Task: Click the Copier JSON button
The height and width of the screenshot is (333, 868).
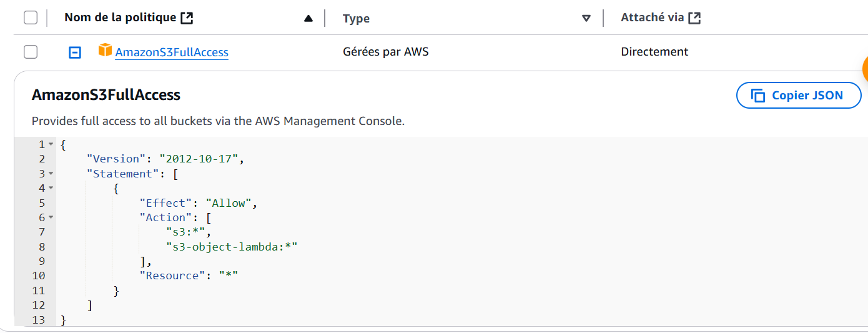Action: (799, 96)
